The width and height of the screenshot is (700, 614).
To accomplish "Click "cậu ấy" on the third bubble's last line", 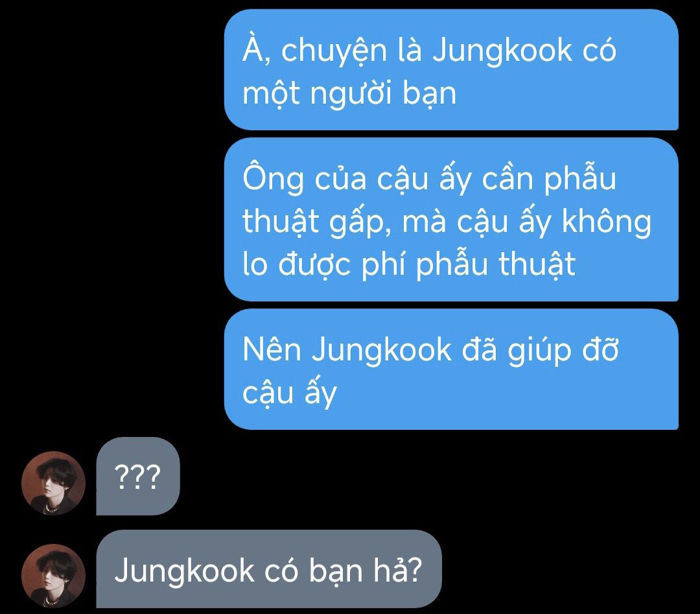I will tap(290, 394).
